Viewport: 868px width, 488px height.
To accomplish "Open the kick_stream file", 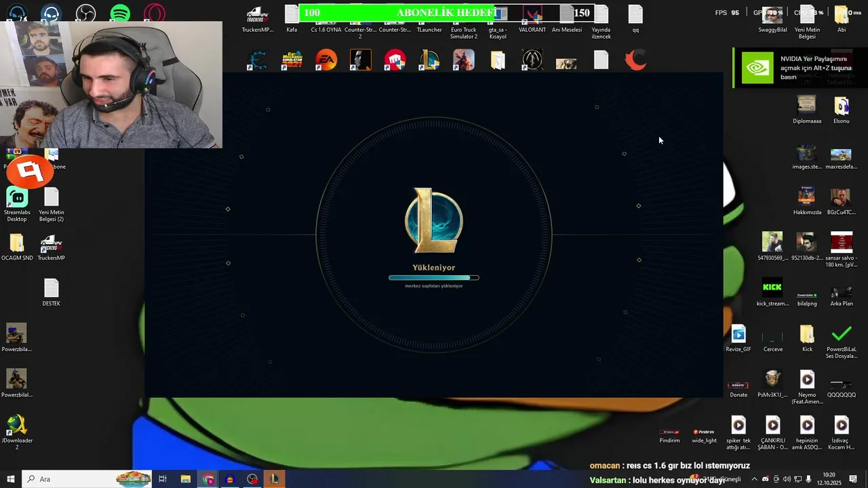I will click(772, 292).
